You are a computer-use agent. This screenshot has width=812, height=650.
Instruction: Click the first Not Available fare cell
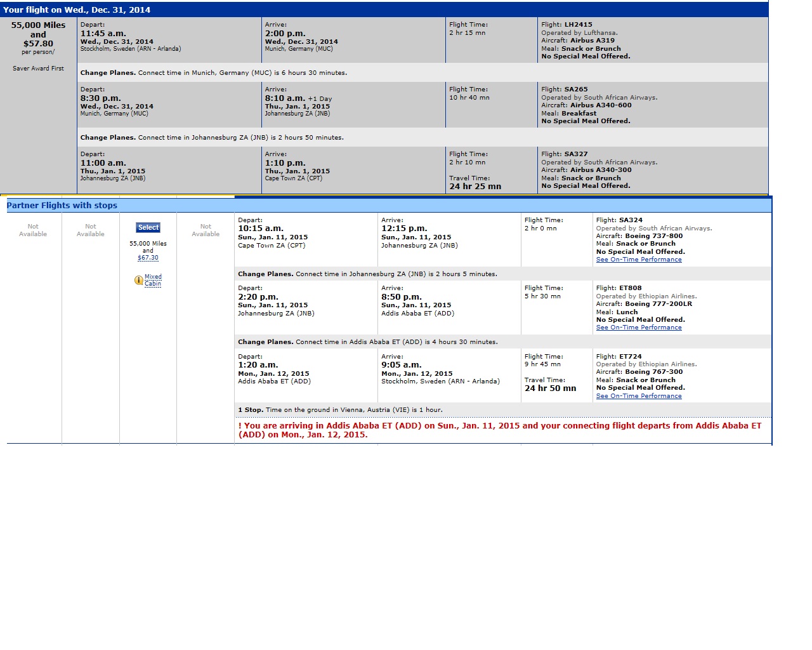33,230
